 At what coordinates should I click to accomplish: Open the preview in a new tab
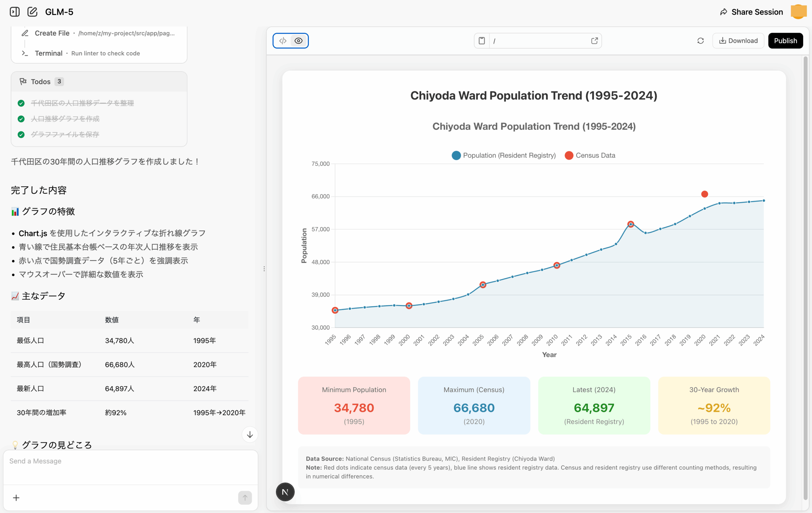pyautogui.click(x=594, y=41)
